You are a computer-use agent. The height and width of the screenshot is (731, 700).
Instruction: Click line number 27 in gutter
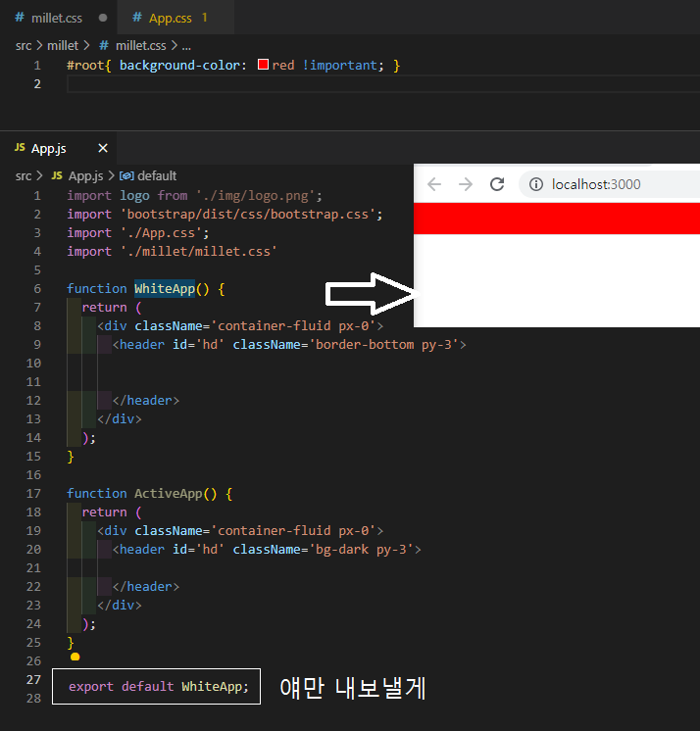[33, 680]
